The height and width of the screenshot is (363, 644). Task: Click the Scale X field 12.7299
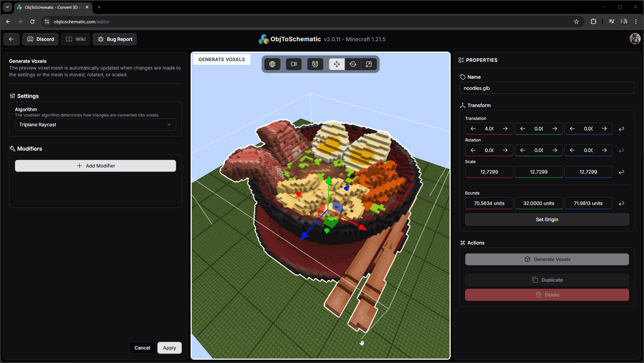coord(489,172)
